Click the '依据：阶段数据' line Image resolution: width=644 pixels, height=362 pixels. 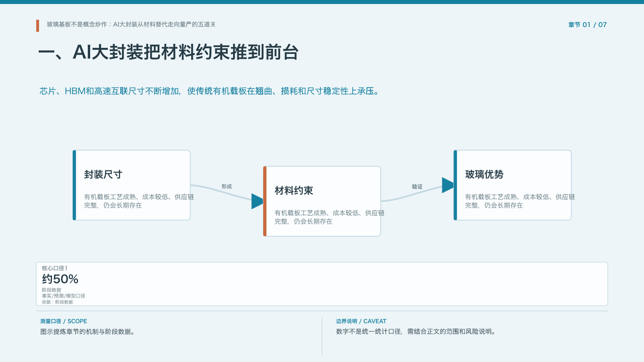pyautogui.click(x=57, y=302)
